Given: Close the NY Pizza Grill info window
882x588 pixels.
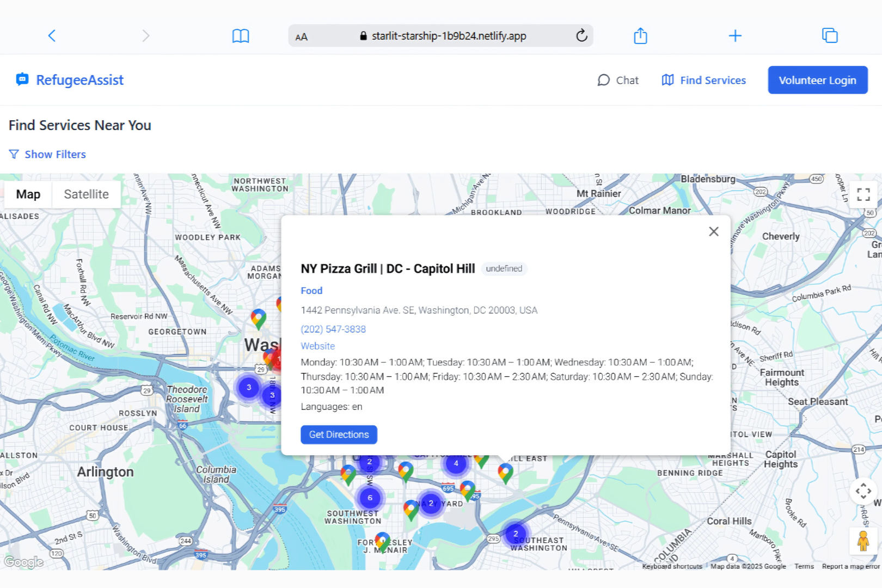Looking at the screenshot, I should pyautogui.click(x=714, y=231).
